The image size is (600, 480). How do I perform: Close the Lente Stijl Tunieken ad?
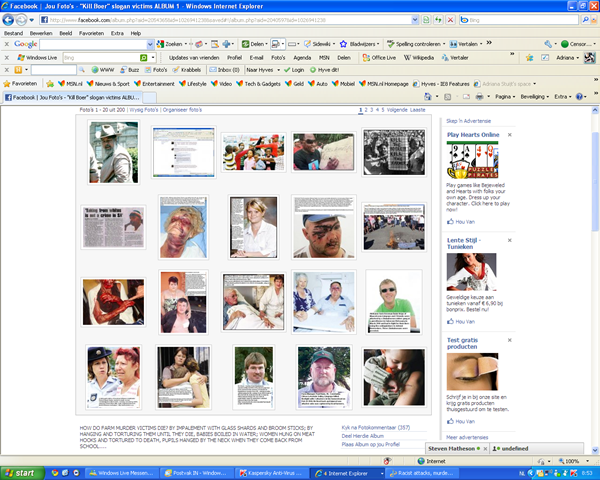pyautogui.click(x=509, y=240)
